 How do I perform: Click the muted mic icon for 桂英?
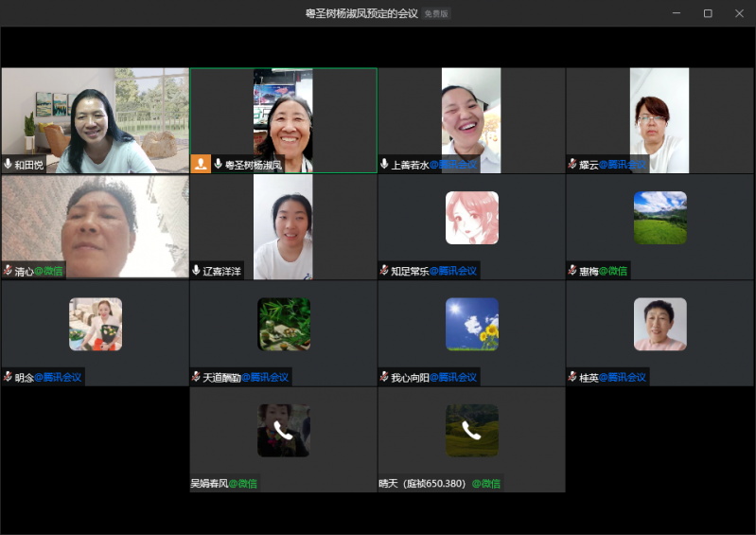tap(572, 377)
